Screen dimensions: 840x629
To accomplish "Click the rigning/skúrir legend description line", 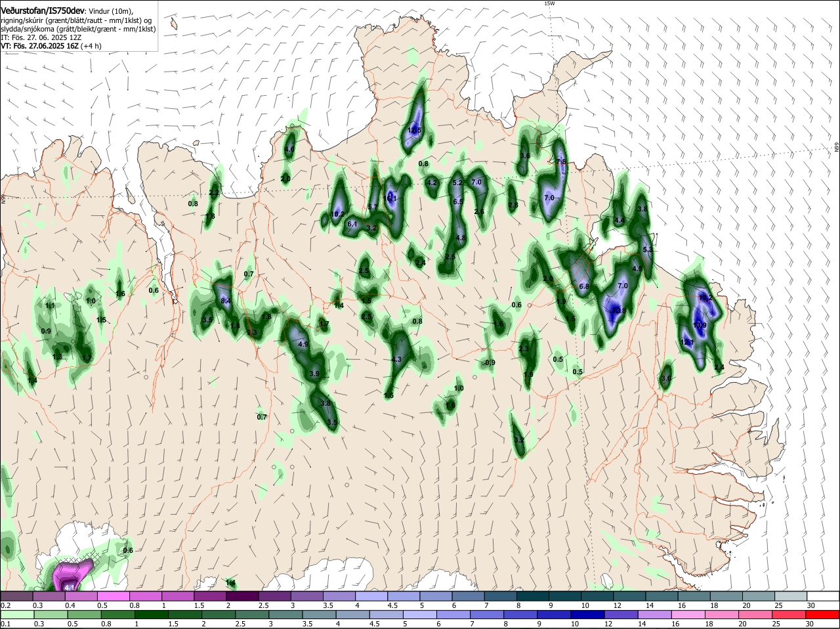I will click(x=77, y=20).
